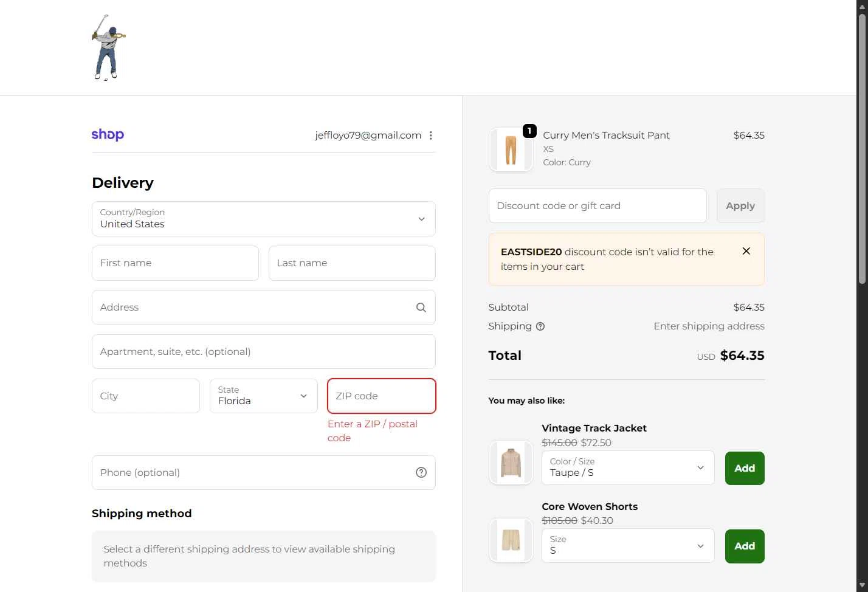
Task: Click the 'You may also like:' label
Action: pos(526,401)
